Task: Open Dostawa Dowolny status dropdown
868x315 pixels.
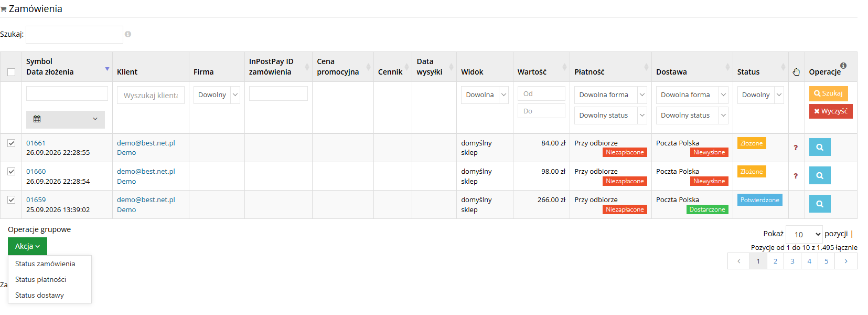Action: click(x=692, y=115)
